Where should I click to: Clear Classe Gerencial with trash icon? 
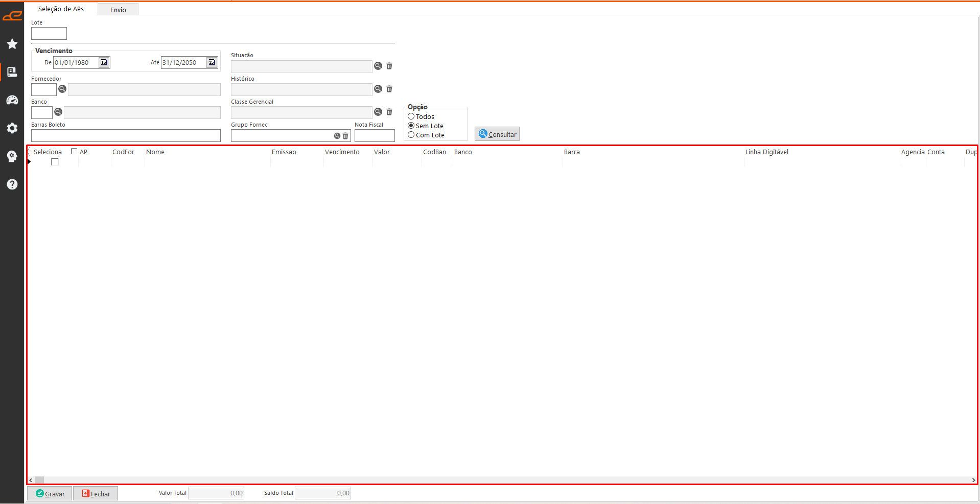click(x=389, y=112)
